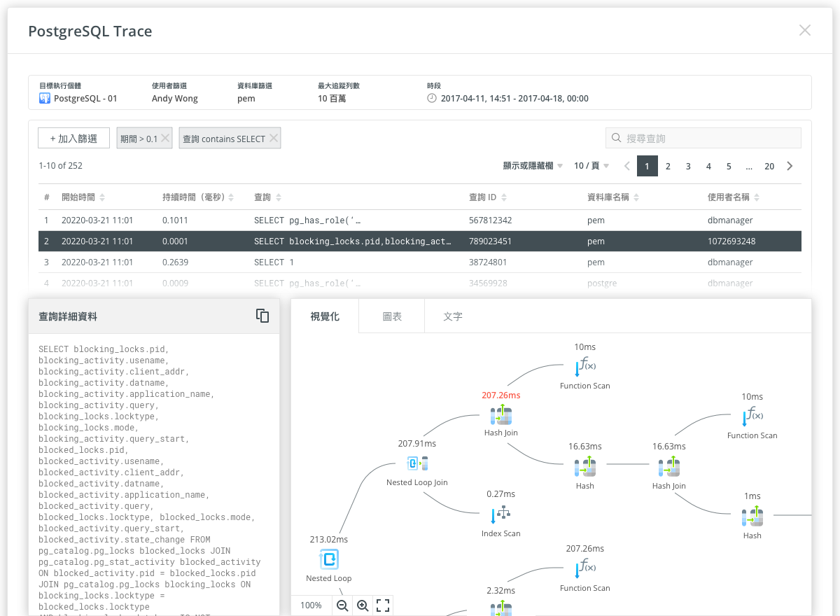
Task: Remove the 查詢 contains SELECT filter
Action: tap(273, 139)
